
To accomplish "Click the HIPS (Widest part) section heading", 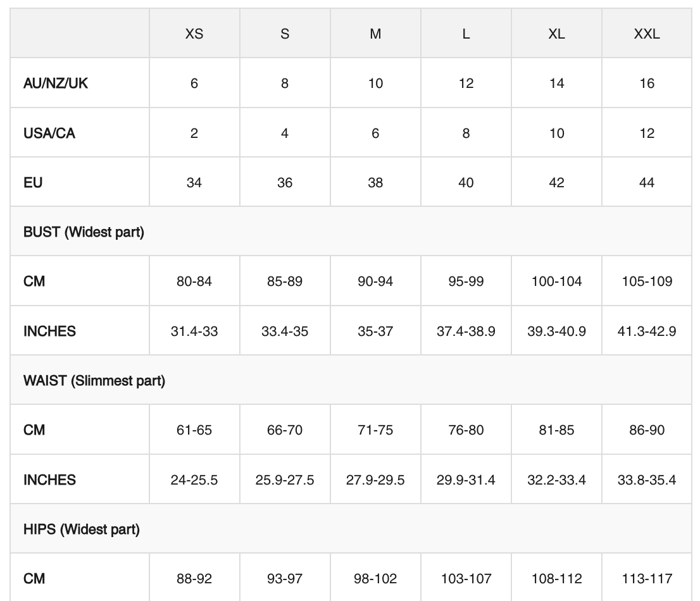I will click(82, 530).
